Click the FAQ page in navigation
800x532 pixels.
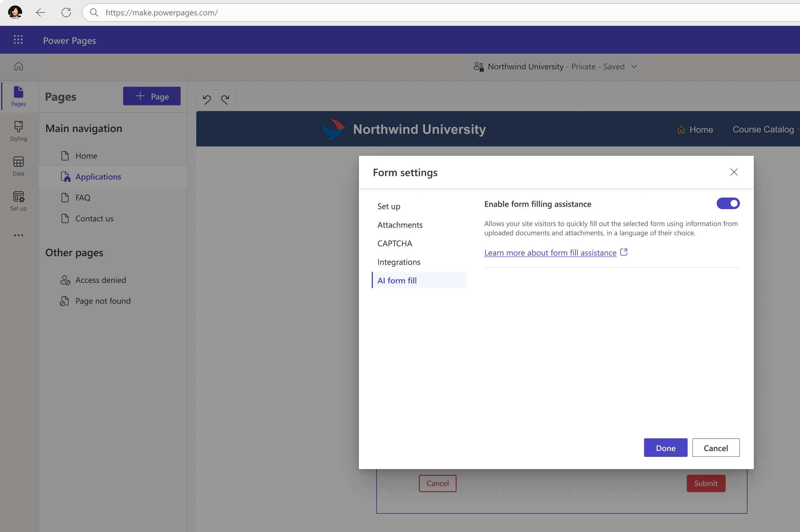point(83,197)
